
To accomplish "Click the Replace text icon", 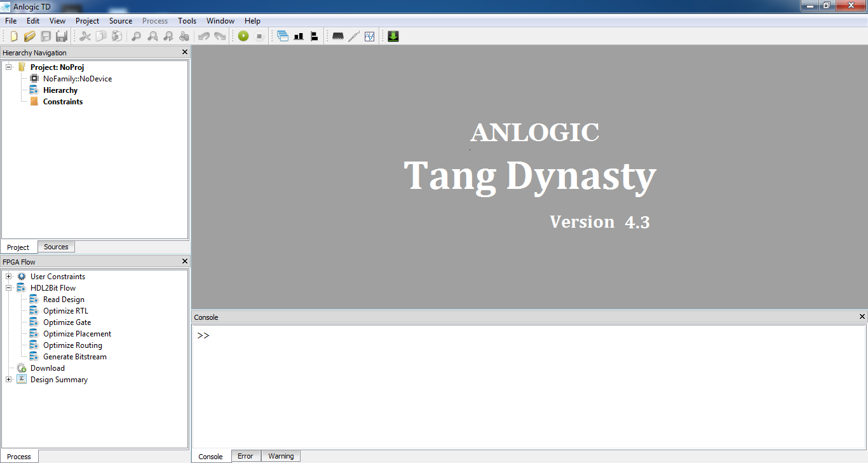I will [184, 36].
